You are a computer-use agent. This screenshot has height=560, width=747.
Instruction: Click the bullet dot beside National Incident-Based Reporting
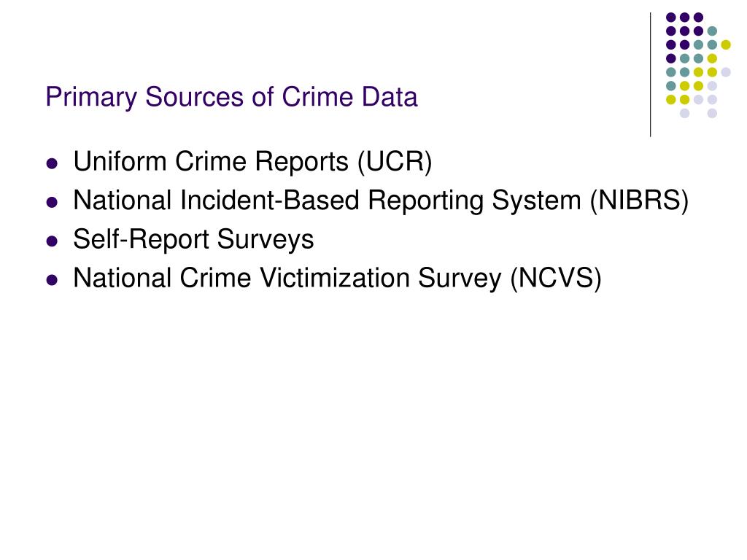click(x=52, y=203)
